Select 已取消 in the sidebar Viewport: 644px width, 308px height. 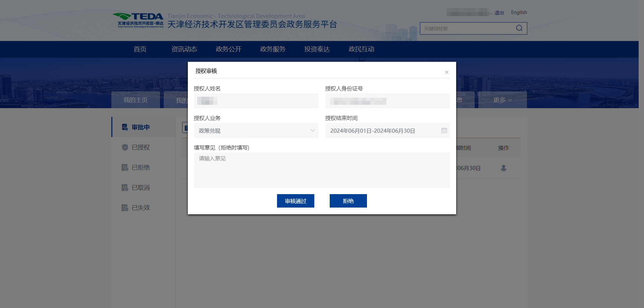click(144, 187)
